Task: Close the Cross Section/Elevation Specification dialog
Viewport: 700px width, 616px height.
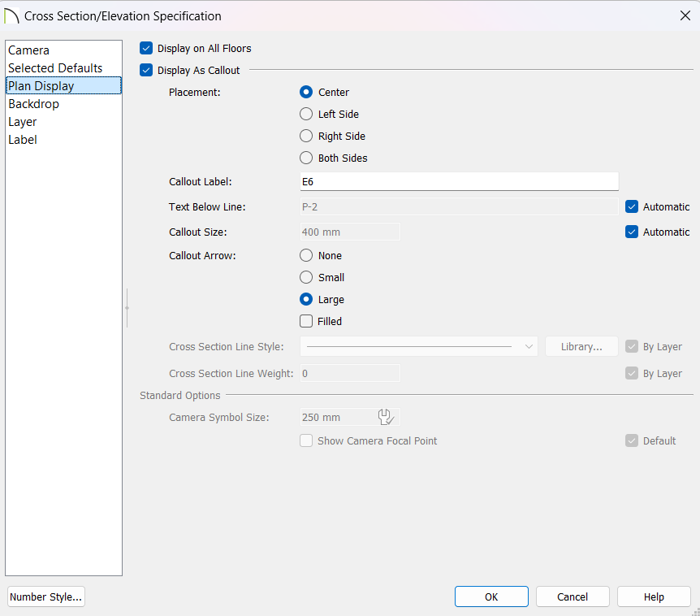Action: [x=685, y=15]
